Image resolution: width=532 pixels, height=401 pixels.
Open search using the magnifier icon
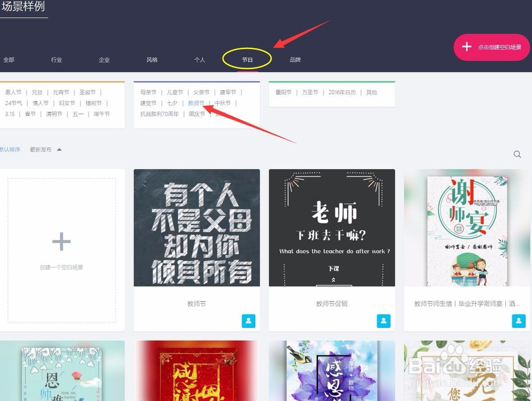click(517, 154)
